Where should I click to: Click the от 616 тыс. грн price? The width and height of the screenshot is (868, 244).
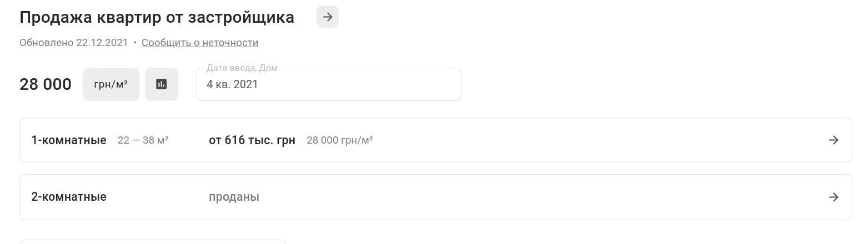coord(252,140)
